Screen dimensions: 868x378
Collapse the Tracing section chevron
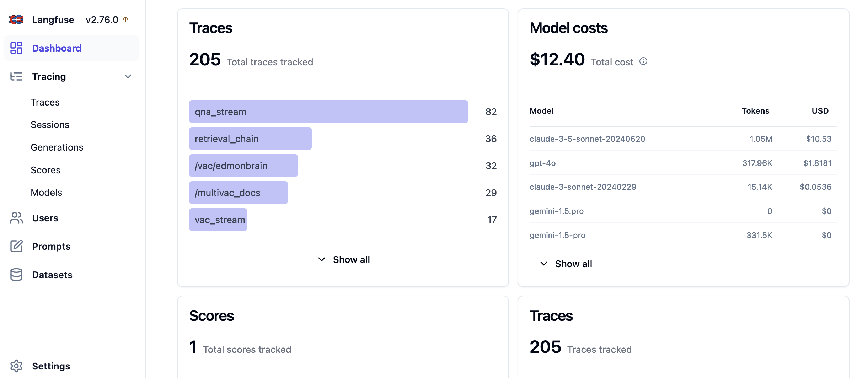click(128, 76)
